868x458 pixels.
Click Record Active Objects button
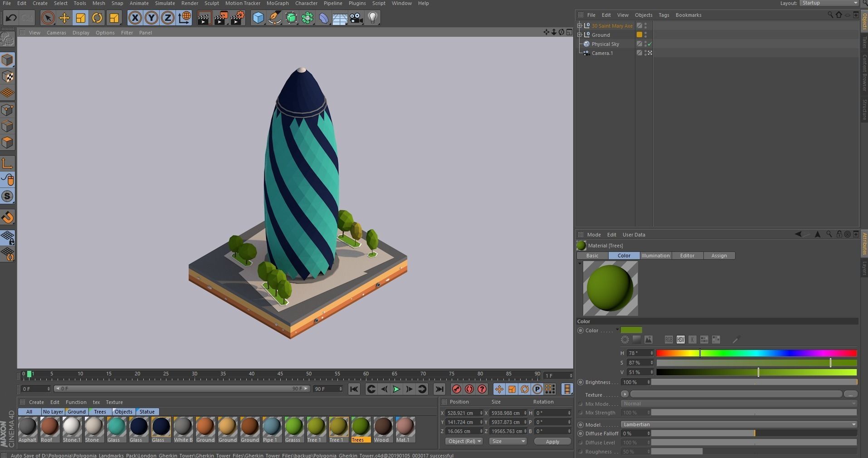click(x=457, y=389)
